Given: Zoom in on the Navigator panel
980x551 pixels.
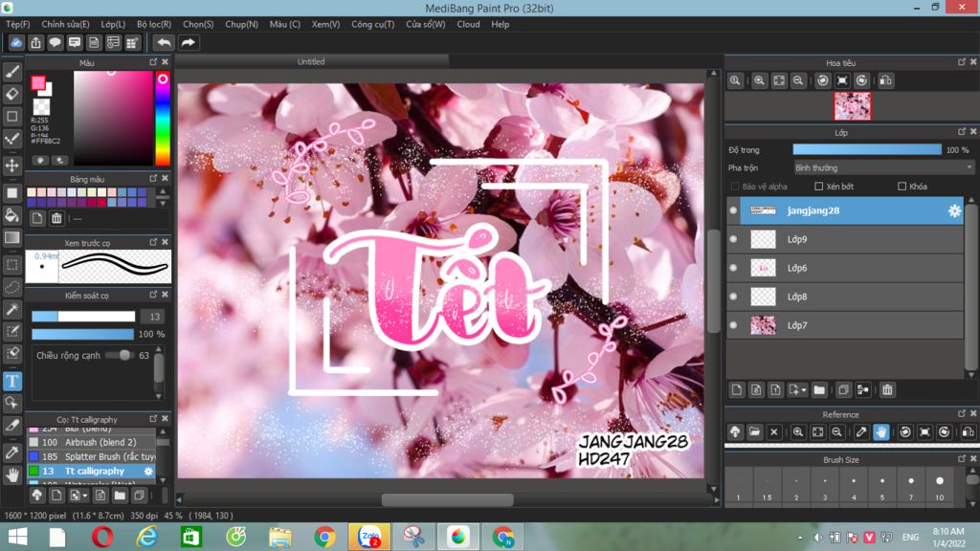Looking at the screenshot, I should click(x=759, y=80).
